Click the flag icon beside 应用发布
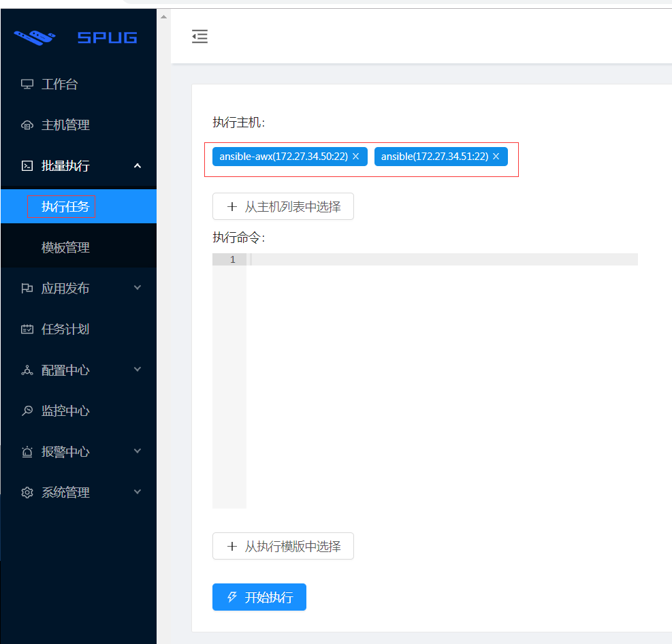This screenshot has height=644, width=672. point(27,289)
